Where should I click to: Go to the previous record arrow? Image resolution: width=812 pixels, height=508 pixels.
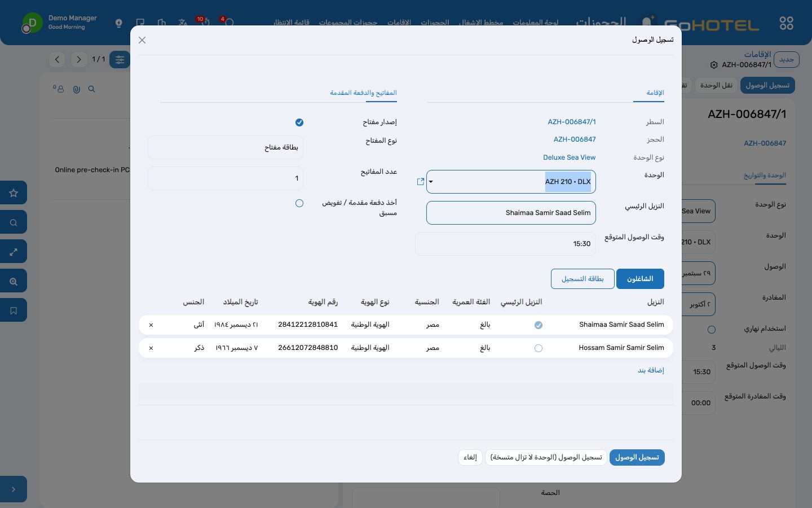[x=57, y=59]
